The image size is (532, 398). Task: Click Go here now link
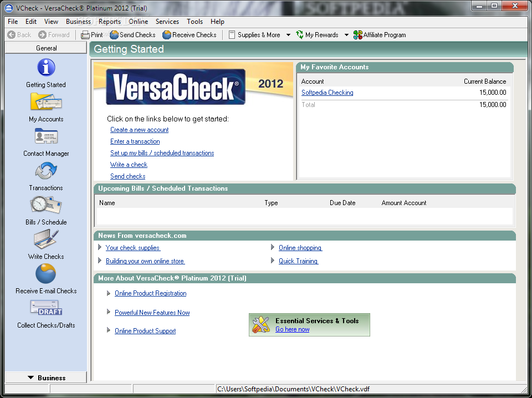[293, 329]
